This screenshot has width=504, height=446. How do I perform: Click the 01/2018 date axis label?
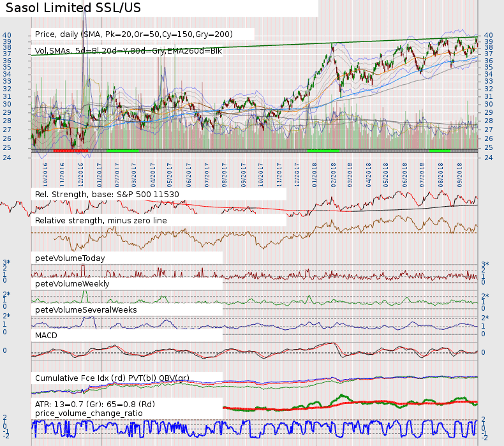(314, 175)
